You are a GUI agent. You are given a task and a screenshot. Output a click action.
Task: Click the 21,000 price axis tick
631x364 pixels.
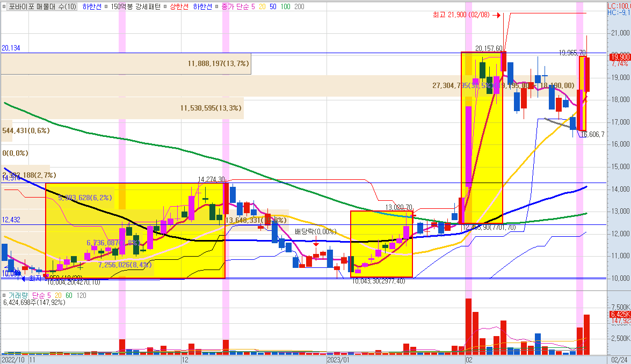pos(620,33)
